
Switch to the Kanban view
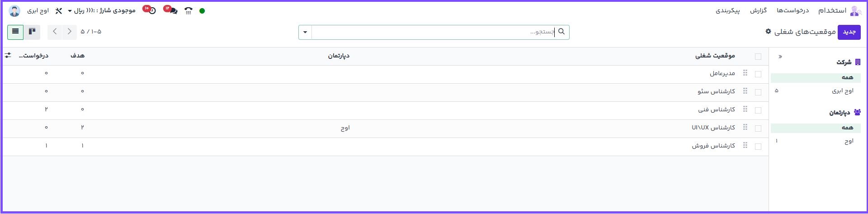[32, 32]
